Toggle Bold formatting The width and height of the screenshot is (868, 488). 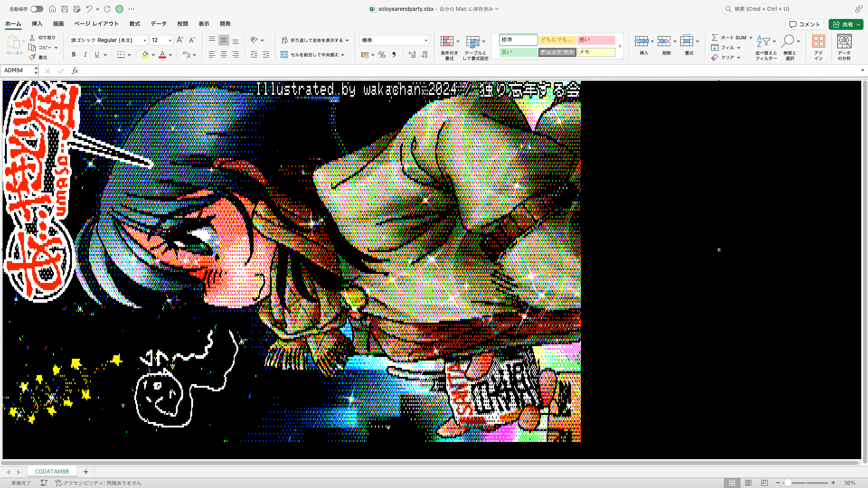tap(74, 55)
